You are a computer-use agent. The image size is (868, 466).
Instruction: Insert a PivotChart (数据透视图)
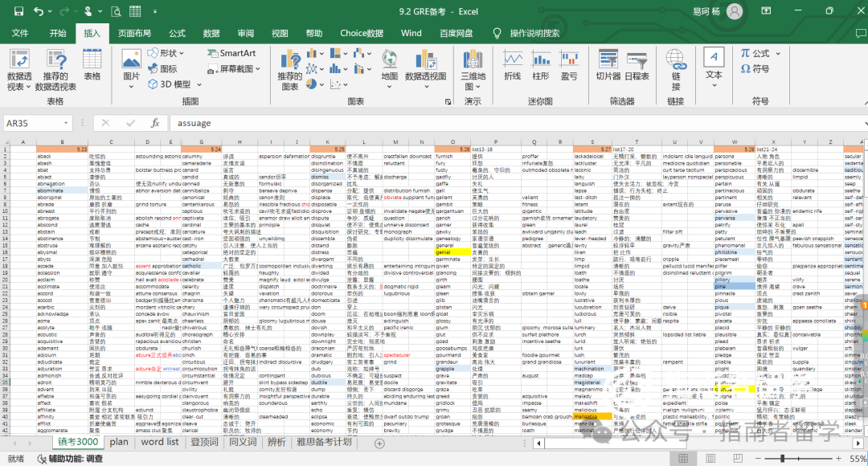tap(426, 69)
